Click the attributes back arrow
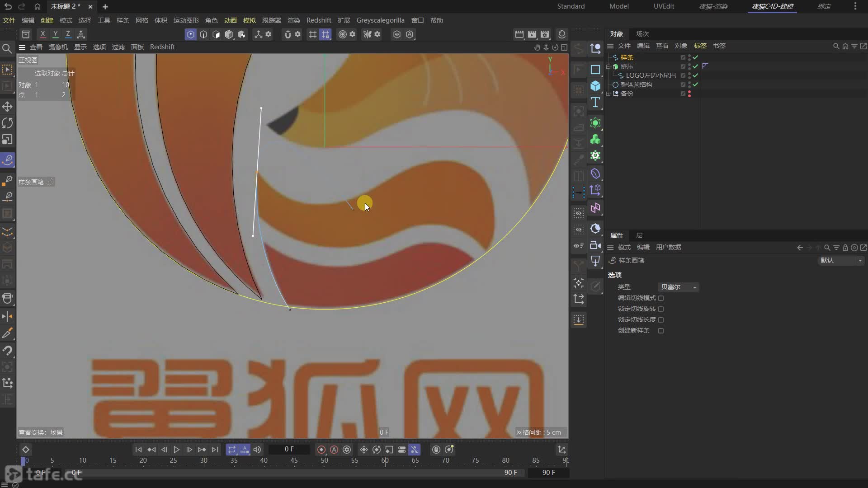The width and height of the screenshot is (868, 488). pos(800,248)
